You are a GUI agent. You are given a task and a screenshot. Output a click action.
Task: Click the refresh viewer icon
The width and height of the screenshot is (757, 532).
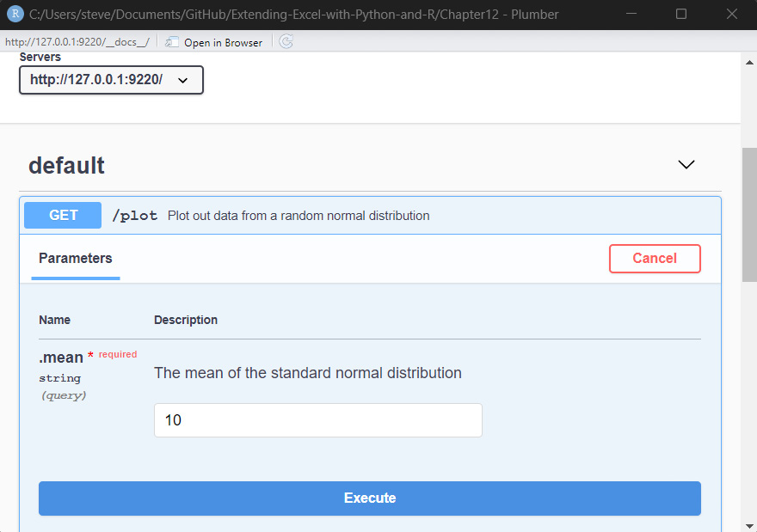286,42
